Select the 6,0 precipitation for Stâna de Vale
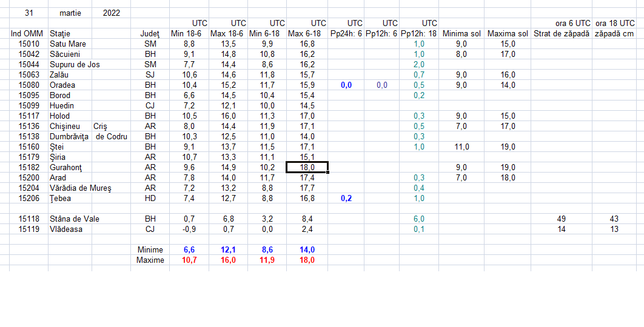This screenshot has width=644, height=327. click(419, 219)
